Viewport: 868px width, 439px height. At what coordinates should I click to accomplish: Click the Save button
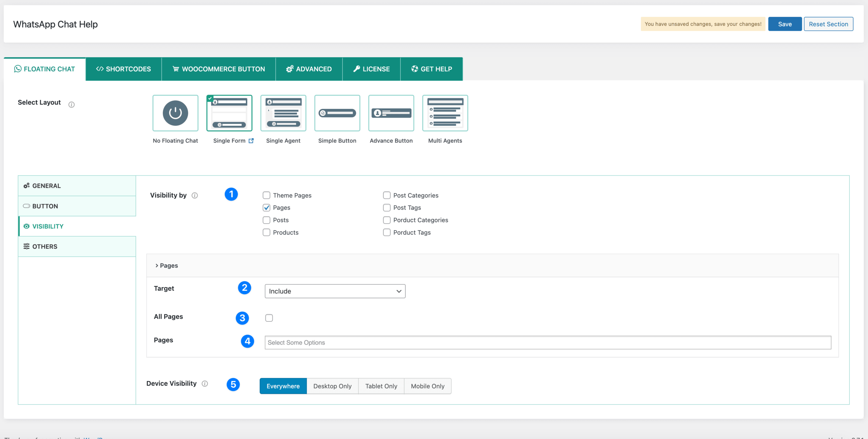click(785, 24)
